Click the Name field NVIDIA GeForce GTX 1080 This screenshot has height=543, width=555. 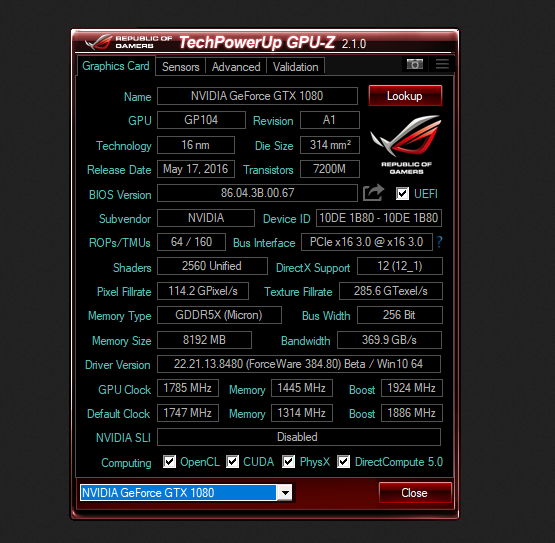tap(257, 96)
